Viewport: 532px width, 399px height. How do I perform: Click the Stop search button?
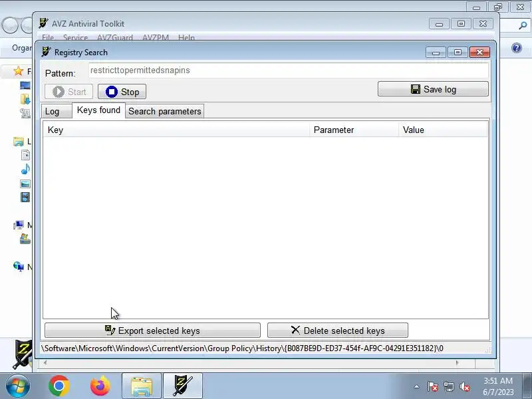pyautogui.click(x=122, y=92)
